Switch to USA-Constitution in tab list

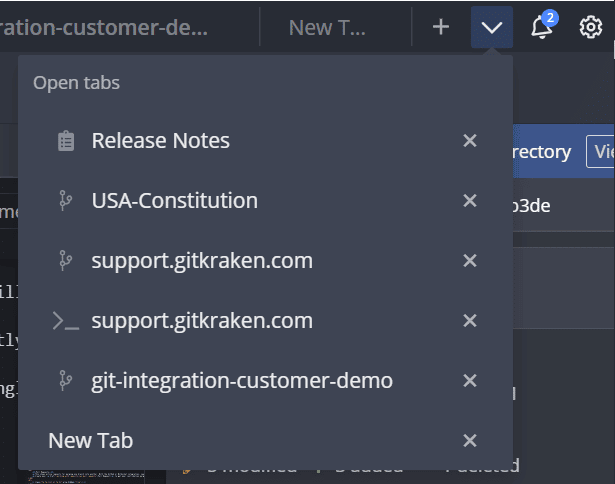tap(174, 201)
